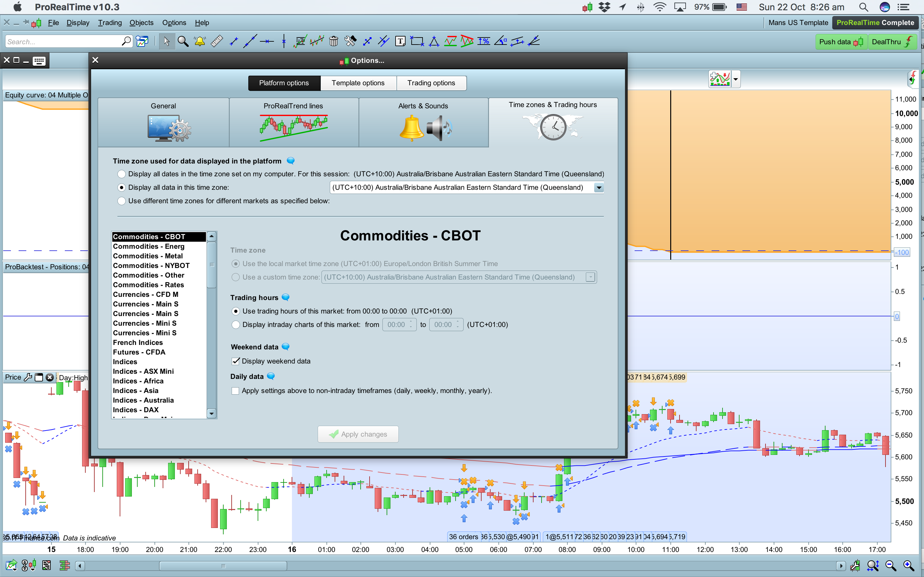Screen dimensions: 924x577
Task: Select the triangle drawing tool
Action: (x=434, y=41)
